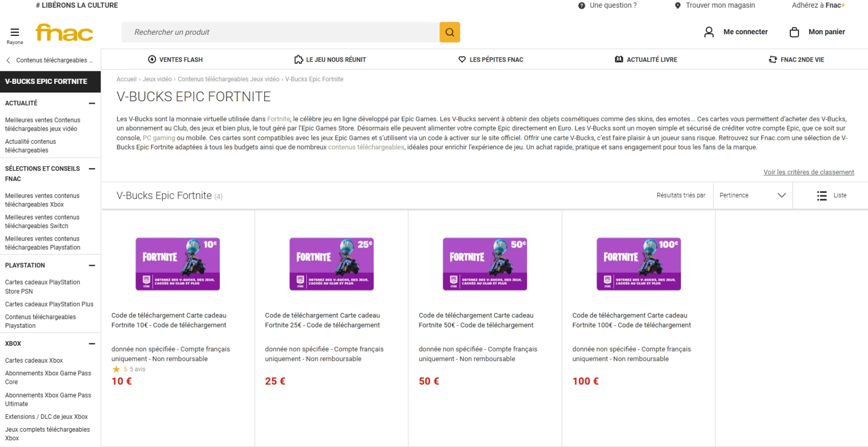Image resolution: width=868 pixels, height=447 pixels.
Task: Click in the product search field
Action: (280, 32)
